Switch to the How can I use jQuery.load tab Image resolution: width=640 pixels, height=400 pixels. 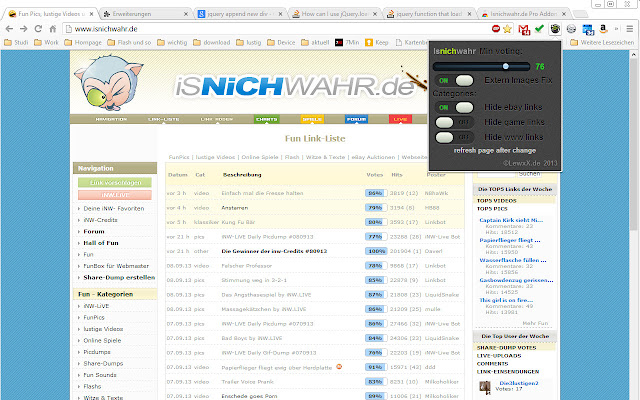335,14
